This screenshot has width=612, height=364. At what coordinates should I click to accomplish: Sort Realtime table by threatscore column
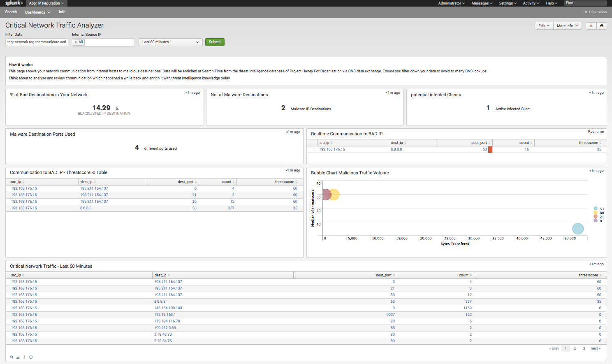pyautogui.click(x=590, y=143)
